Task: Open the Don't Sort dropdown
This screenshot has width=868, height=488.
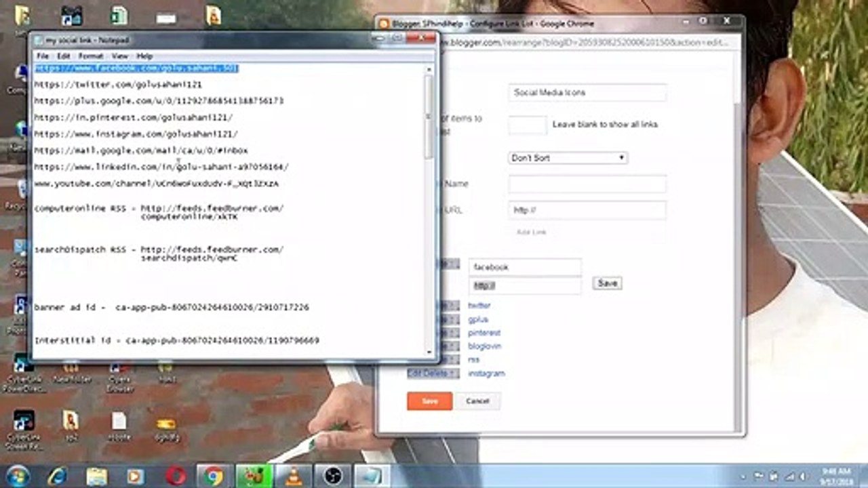Action: click(568, 158)
